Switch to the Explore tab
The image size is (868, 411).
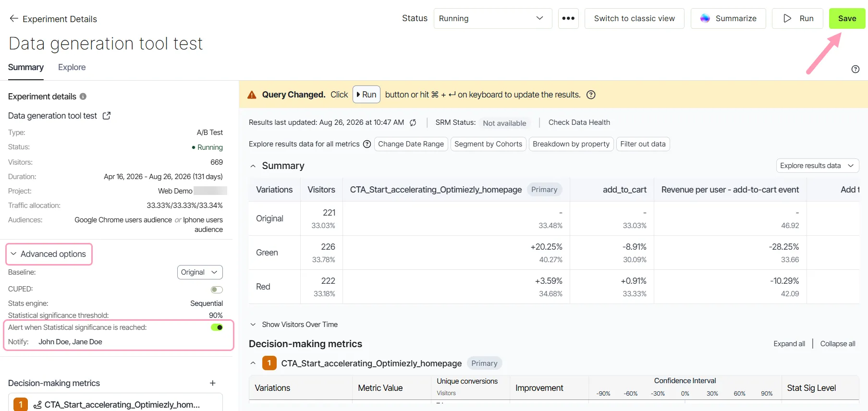pos(72,67)
